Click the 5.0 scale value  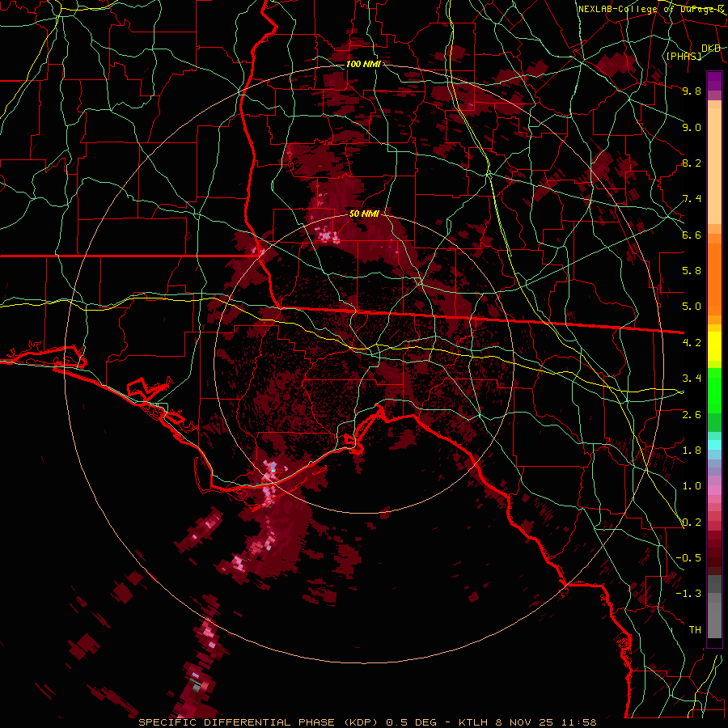click(692, 307)
